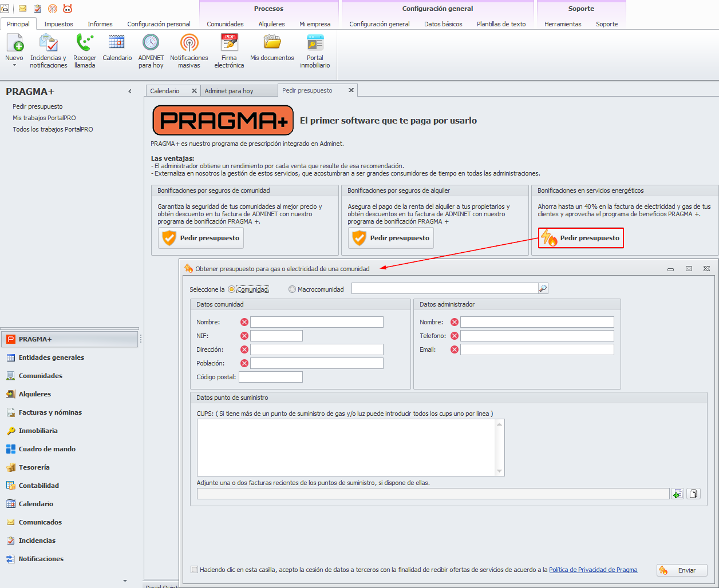Viewport: 719px width, 588px height.
Task: Click the CUPS text area
Action: 346,448
